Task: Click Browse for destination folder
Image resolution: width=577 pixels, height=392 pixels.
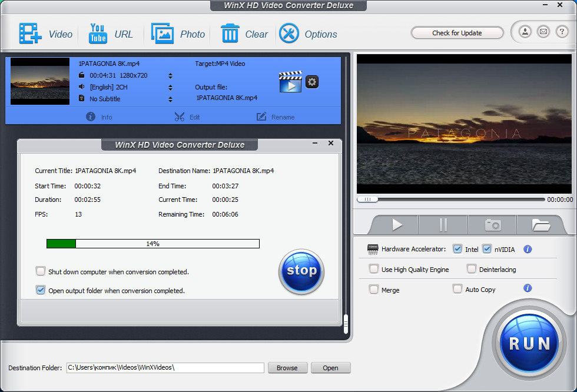Action: pos(287,368)
